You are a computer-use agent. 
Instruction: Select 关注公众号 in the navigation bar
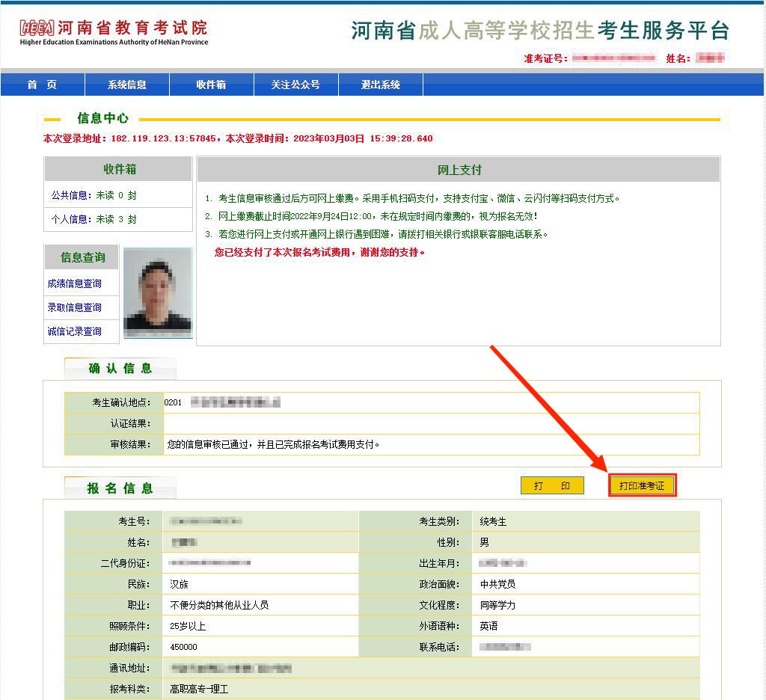[295, 85]
